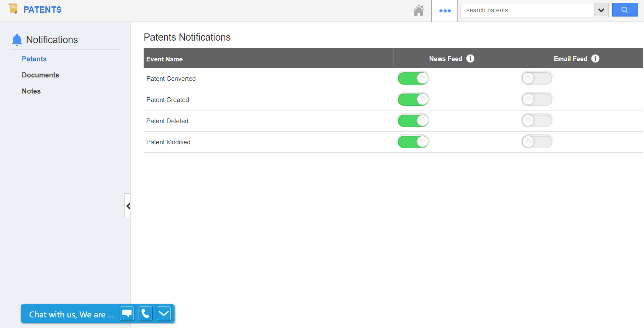Click the home icon in header
The width and height of the screenshot is (644, 328).
419,11
